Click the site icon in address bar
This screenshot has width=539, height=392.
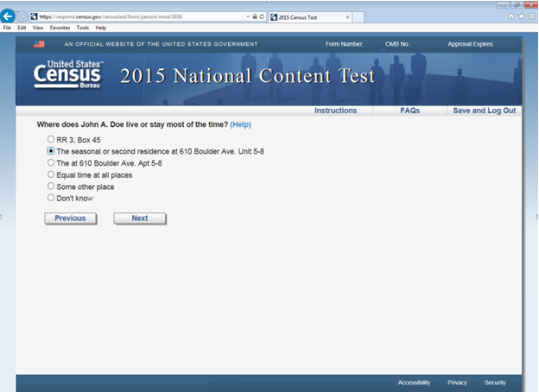coord(34,16)
